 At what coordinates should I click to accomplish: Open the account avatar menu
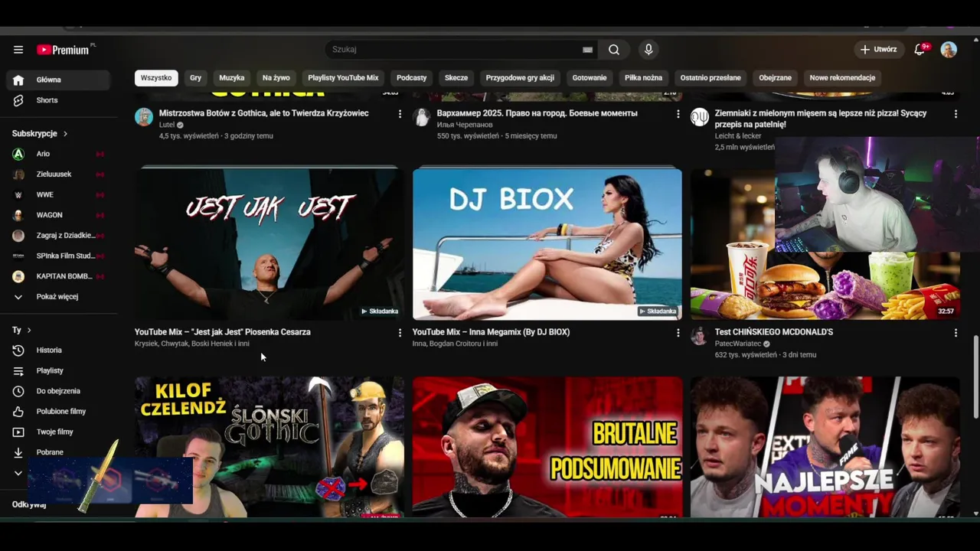pyautogui.click(x=949, y=50)
